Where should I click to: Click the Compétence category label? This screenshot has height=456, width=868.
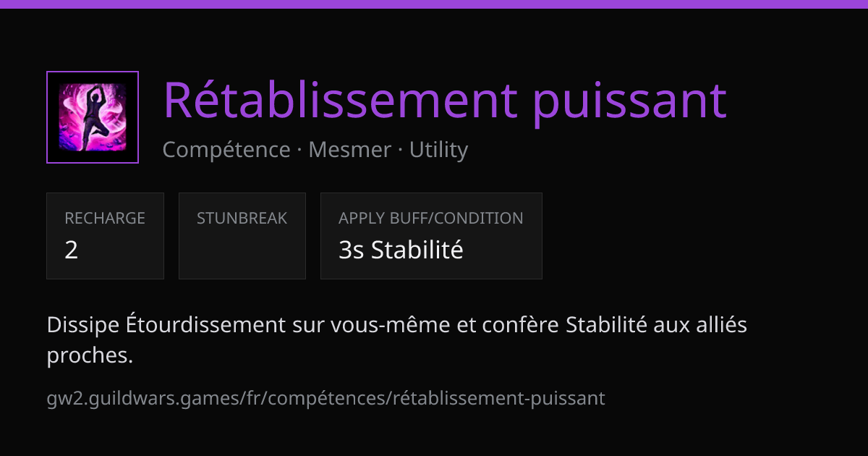226,150
